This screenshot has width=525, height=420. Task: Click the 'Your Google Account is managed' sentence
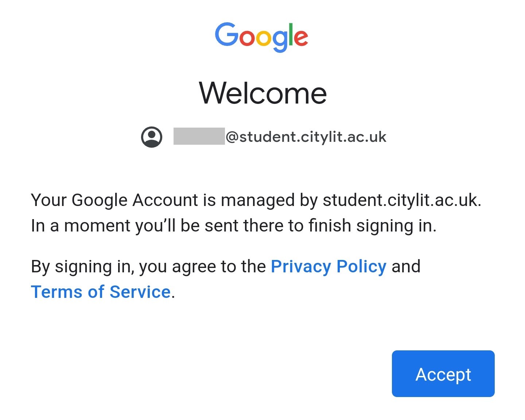click(x=256, y=200)
